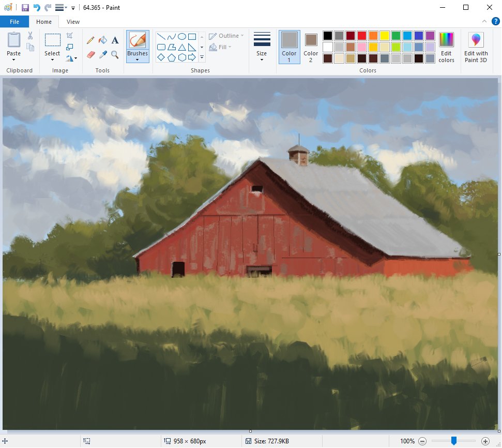Screen dimensions: 502x448
Task: Click the Edit colors button
Action: point(446,47)
